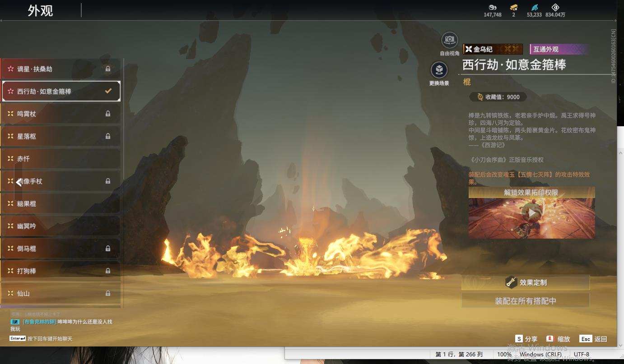
Task: Click the 金乌纪 series tag
Action: coord(493,49)
